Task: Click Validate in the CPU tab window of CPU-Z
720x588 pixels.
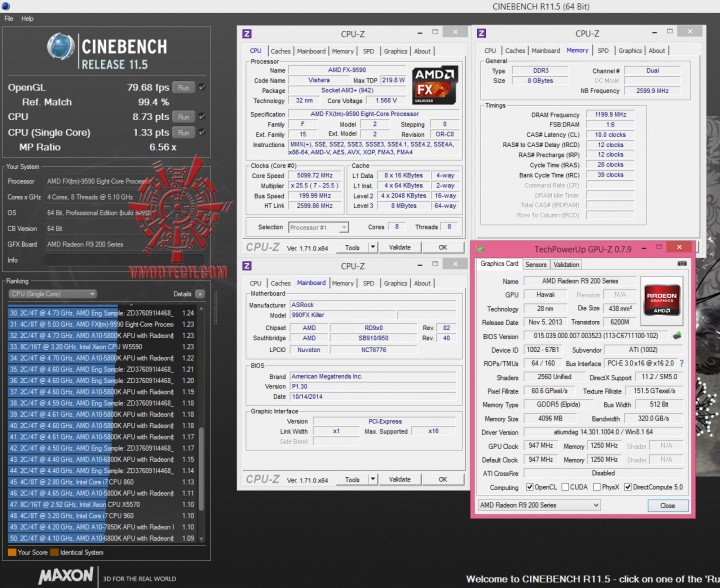Action: [x=399, y=247]
